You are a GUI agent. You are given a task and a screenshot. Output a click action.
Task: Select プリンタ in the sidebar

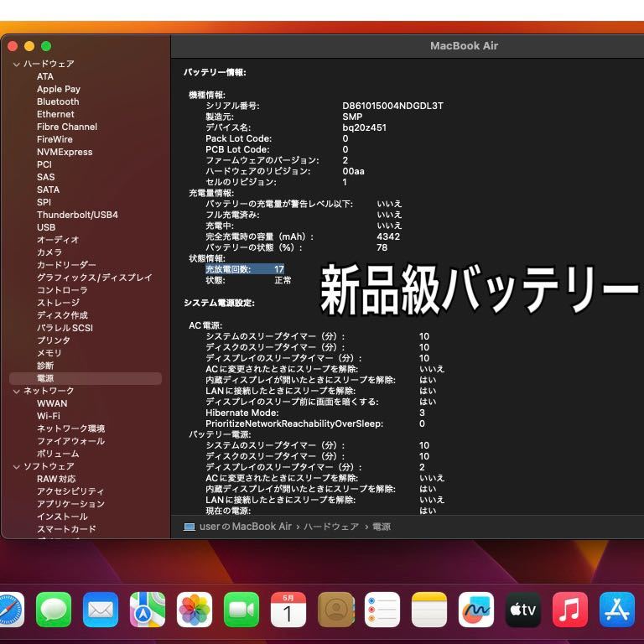click(54, 340)
